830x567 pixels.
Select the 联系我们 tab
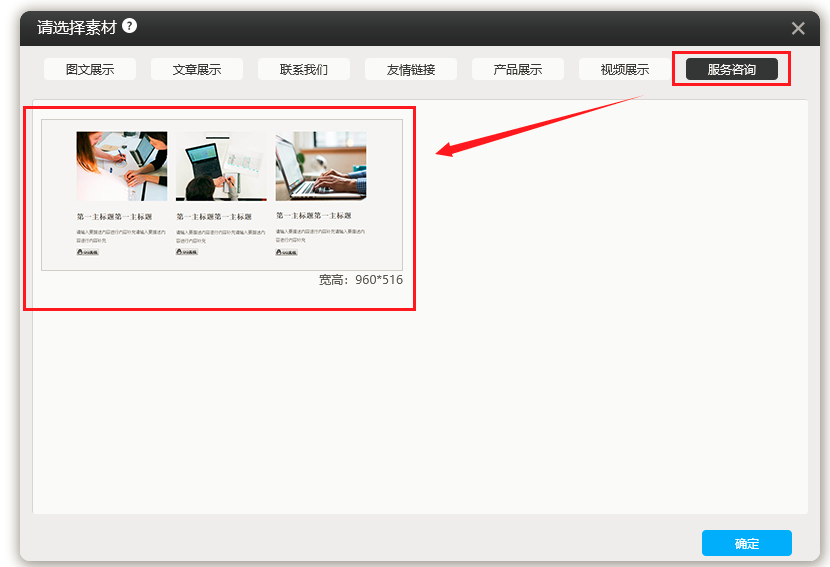tap(304, 70)
